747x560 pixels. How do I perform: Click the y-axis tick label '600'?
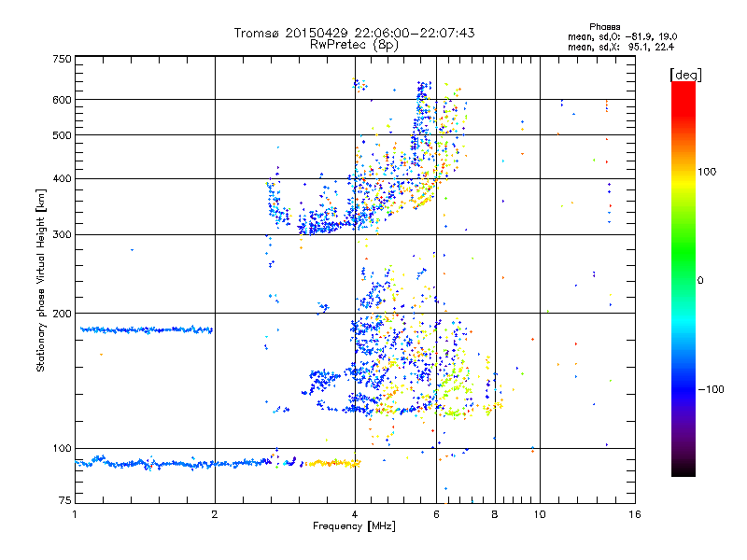coord(62,100)
